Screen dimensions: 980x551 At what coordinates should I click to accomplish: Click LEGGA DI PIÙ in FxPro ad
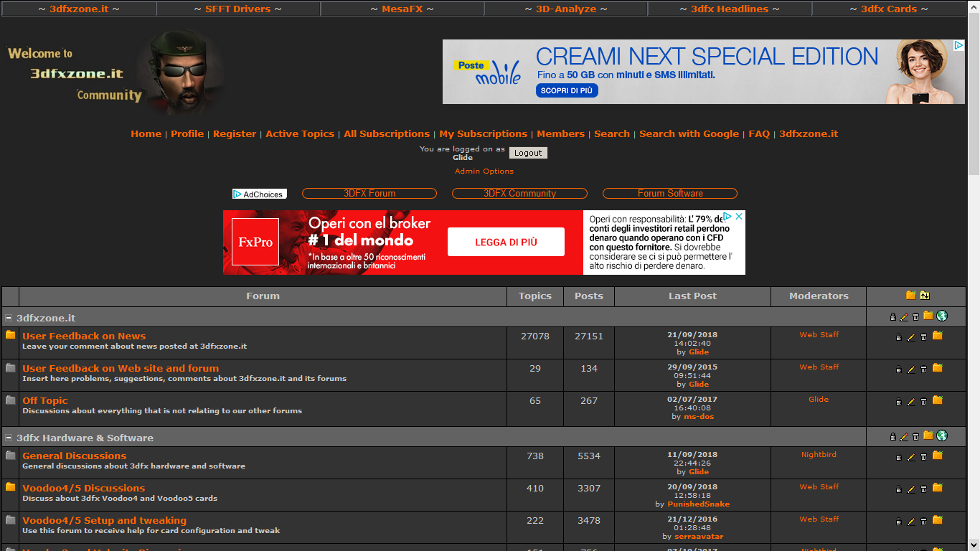[506, 242]
